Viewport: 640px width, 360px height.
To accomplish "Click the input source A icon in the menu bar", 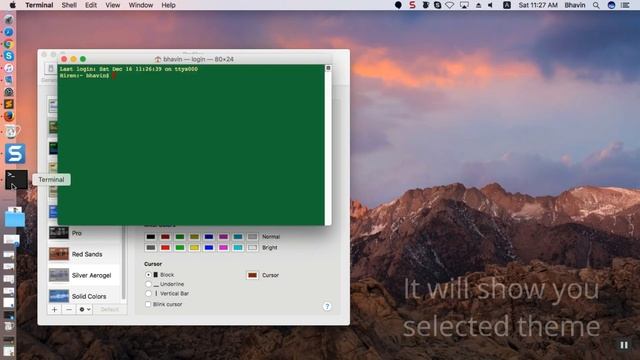I will (x=507, y=5).
